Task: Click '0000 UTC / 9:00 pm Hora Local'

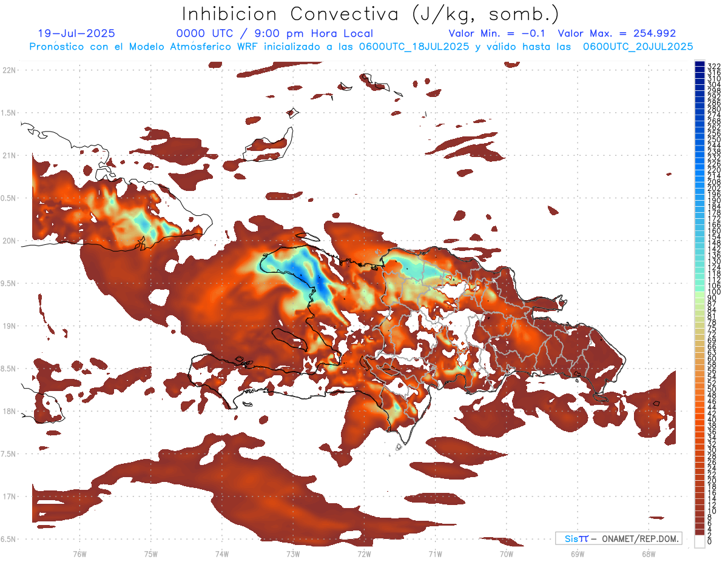Action: pos(274,33)
